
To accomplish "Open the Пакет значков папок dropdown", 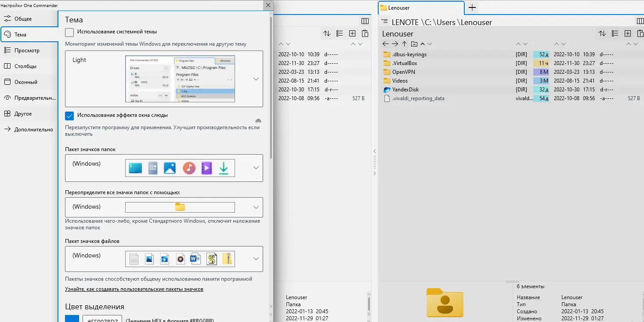I will (164, 168).
